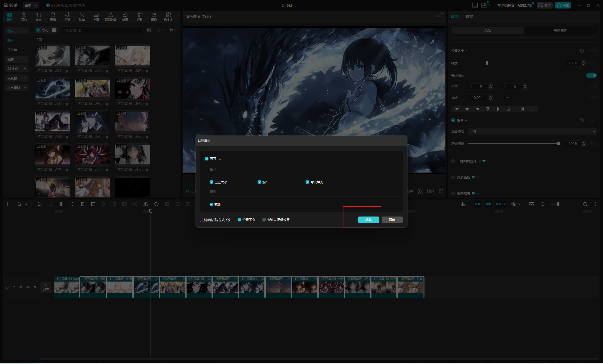This screenshot has width=603, height=364.
Task: Open the 混合模式 dropdown
Action: pos(532,131)
